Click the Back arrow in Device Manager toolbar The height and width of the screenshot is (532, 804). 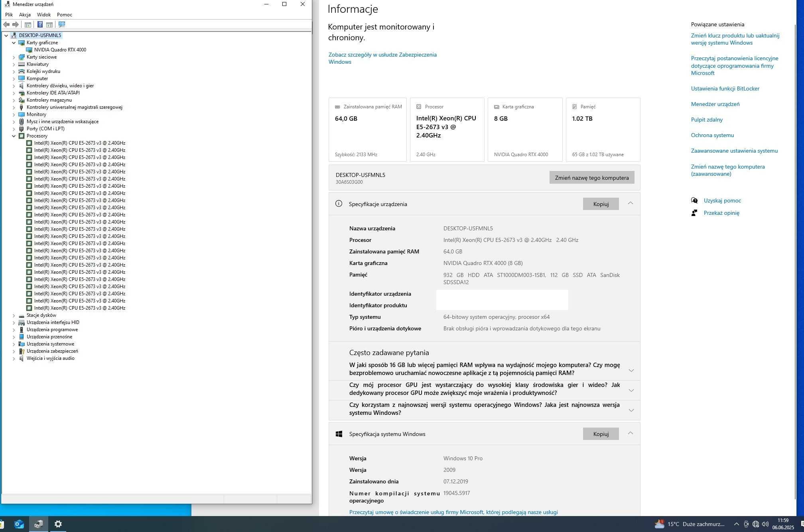(x=6, y=25)
